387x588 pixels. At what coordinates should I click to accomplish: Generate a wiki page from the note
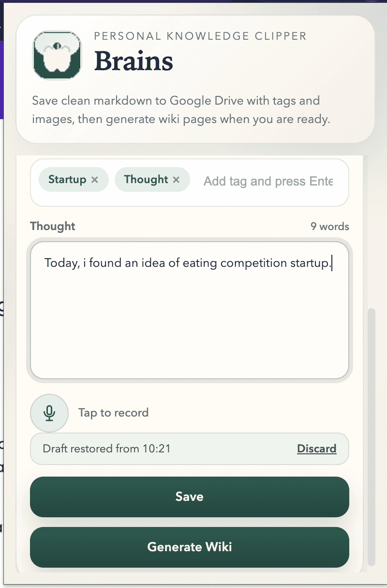[189, 547]
